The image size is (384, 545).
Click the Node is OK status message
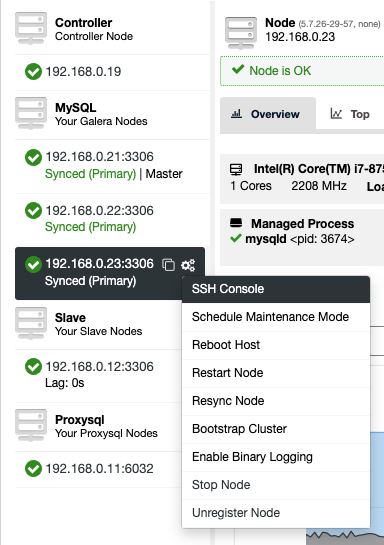click(x=280, y=71)
